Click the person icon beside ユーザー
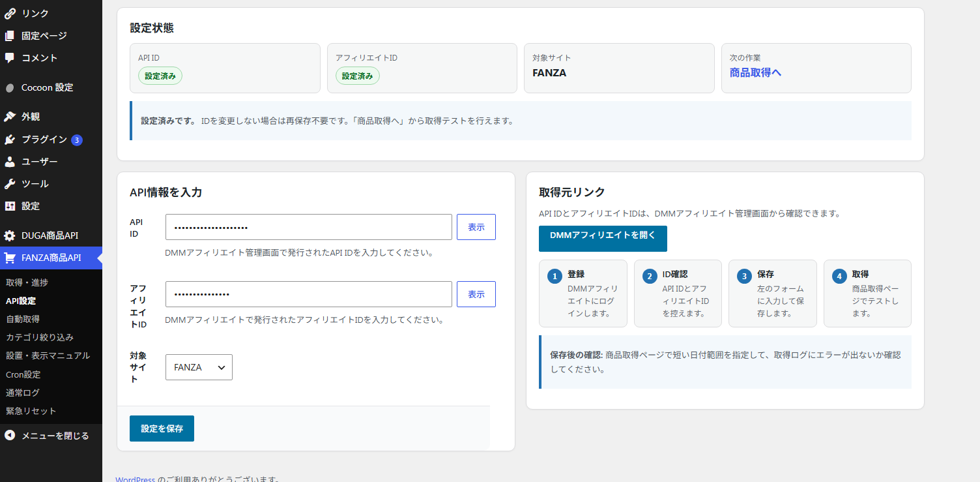 (x=10, y=161)
